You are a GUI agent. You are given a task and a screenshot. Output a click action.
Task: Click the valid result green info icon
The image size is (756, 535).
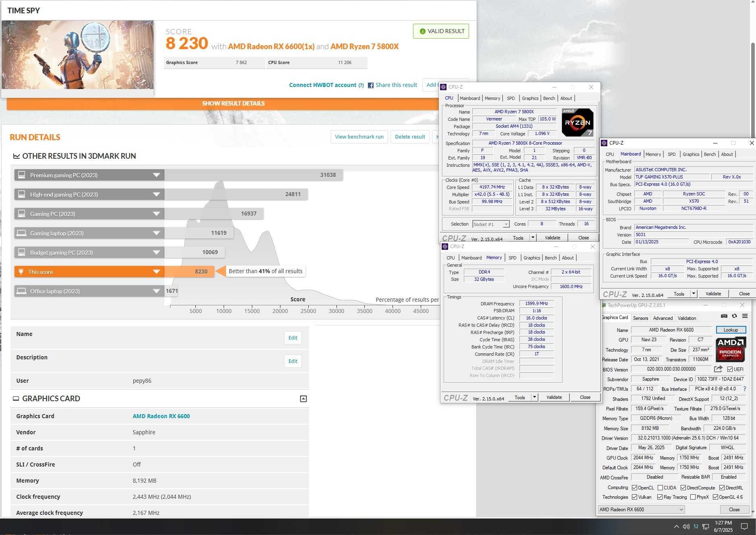(422, 31)
